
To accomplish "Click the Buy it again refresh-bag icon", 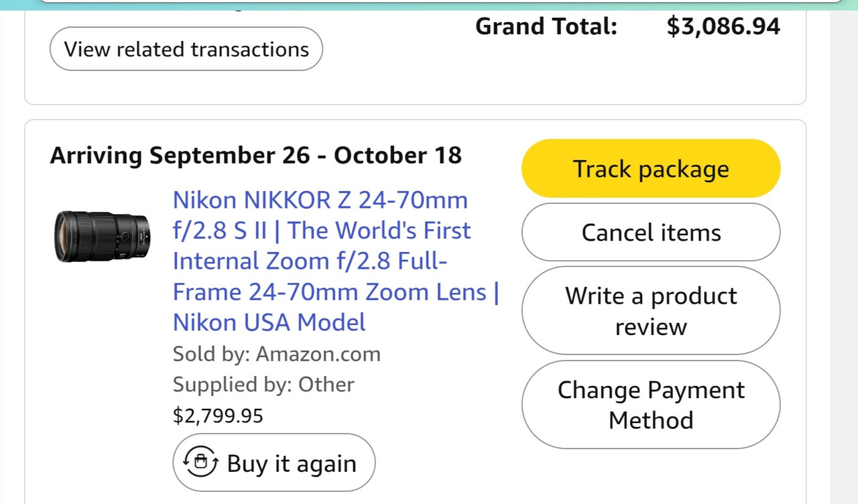I will point(202,462).
